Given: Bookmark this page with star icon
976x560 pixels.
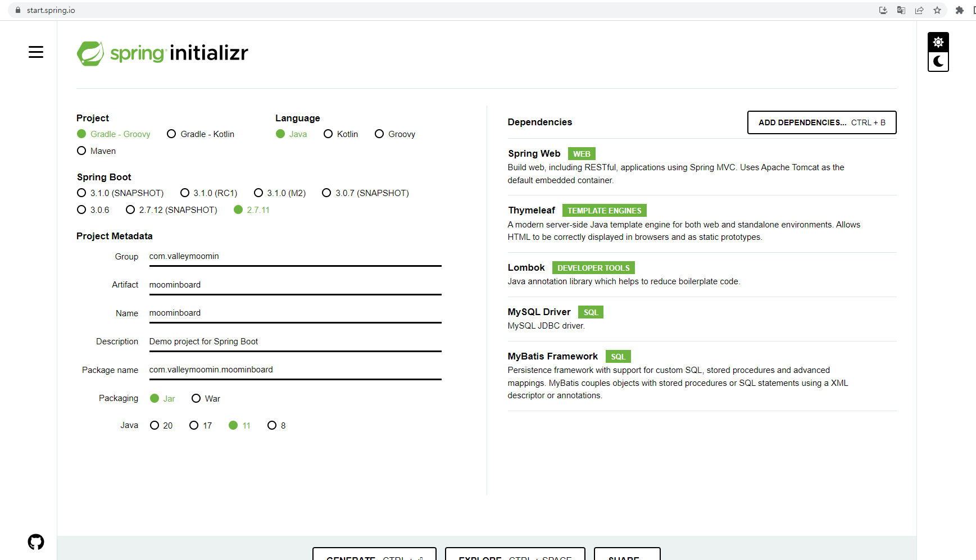Looking at the screenshot, I should click(x=937, y=10).
